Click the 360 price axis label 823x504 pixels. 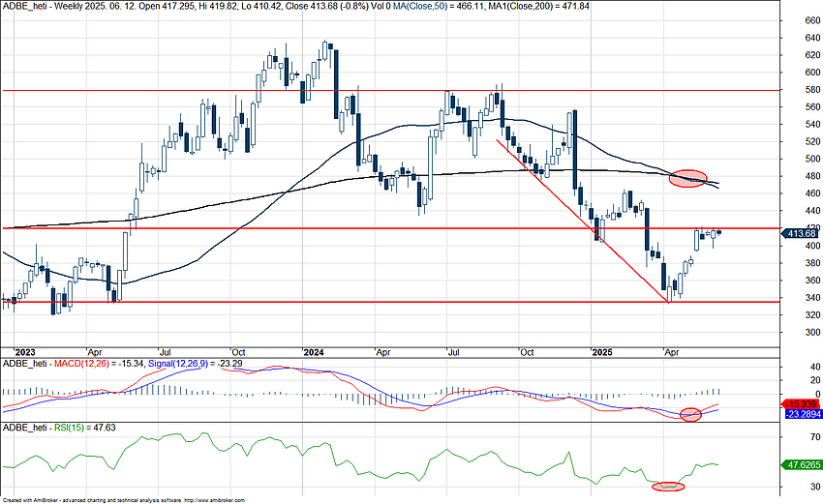[812, 281]
